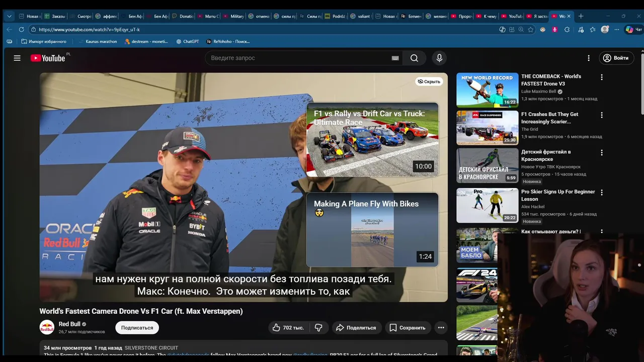Viewport: 644px width, 362px height.
Task: Click the zoom magnifier icon in the address bar
Action: tap(521, 30)
